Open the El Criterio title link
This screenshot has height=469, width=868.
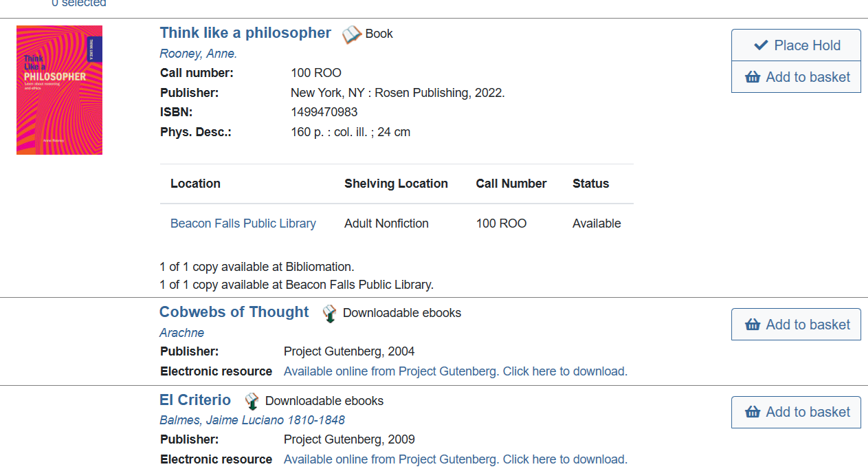(195, 400)
